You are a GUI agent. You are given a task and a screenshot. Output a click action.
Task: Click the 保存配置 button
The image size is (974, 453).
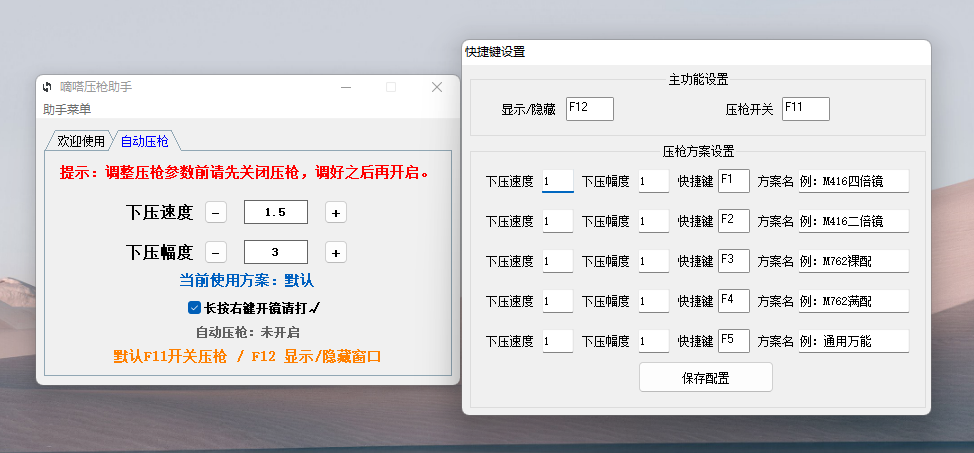pyautogui.click(x=705, y=378)
